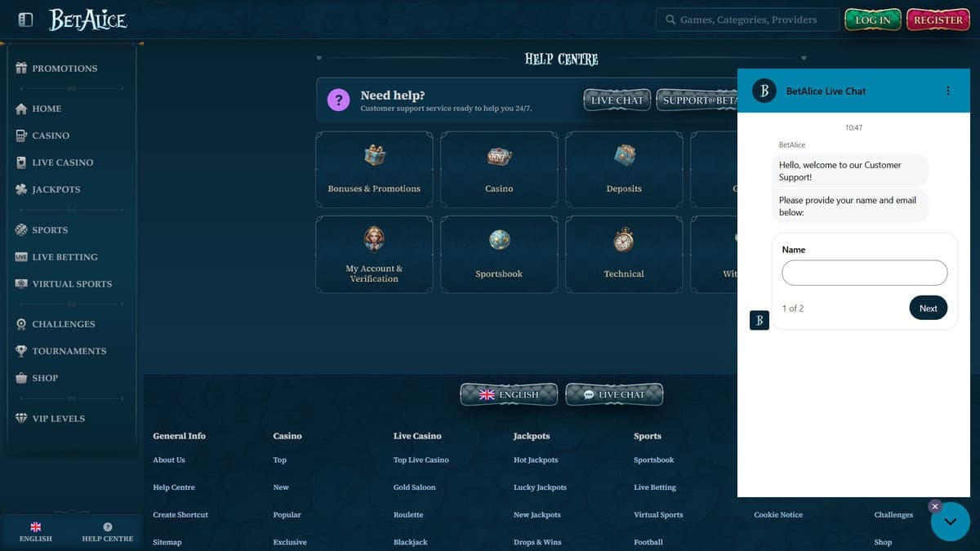The image size is (980, 551).
Task: Open Gold Saloon footer link
Action: point(415,487)
